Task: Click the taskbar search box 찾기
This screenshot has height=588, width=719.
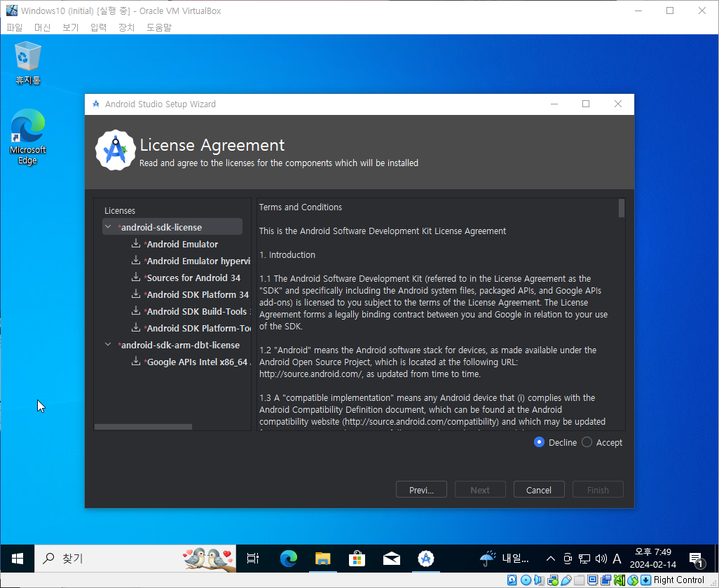Action: coord(135,558)
